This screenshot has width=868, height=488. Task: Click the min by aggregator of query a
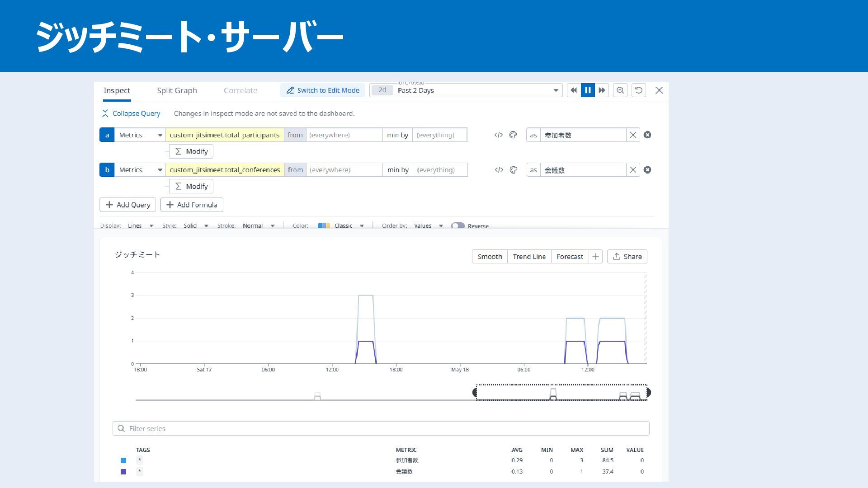click(x=397, y=135)
